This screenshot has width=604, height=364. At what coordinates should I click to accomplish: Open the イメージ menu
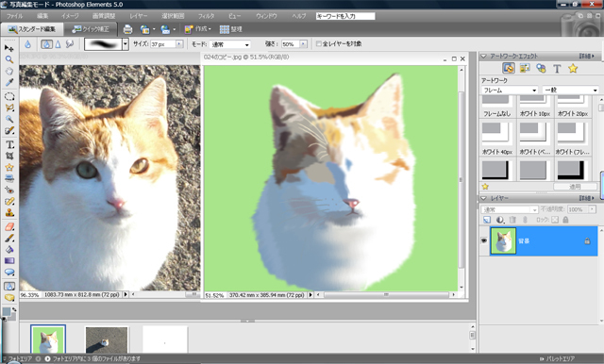pos(70,16)
